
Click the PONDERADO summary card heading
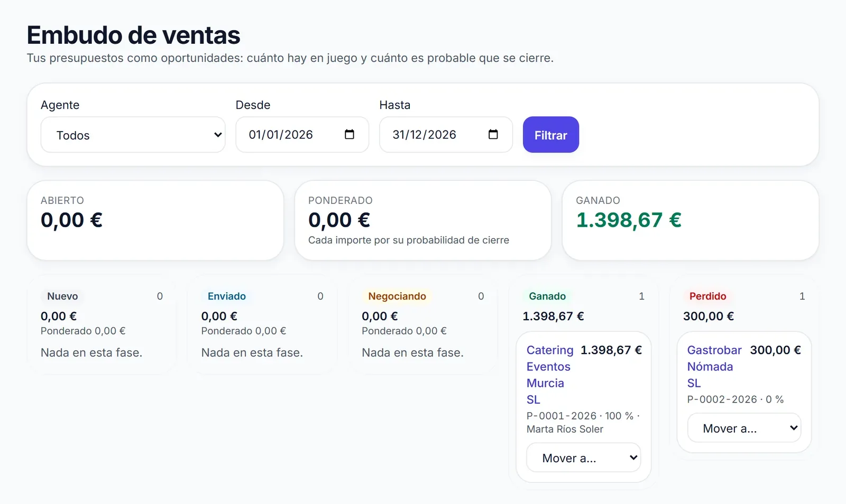(x=341, y=200)
